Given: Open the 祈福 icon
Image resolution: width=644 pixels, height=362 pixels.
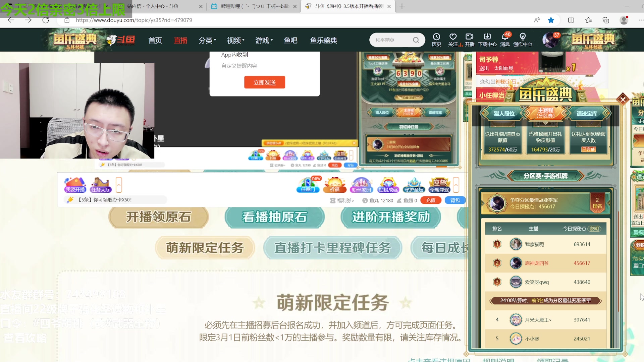Looking at the screenshot, I should coord(335,185).
